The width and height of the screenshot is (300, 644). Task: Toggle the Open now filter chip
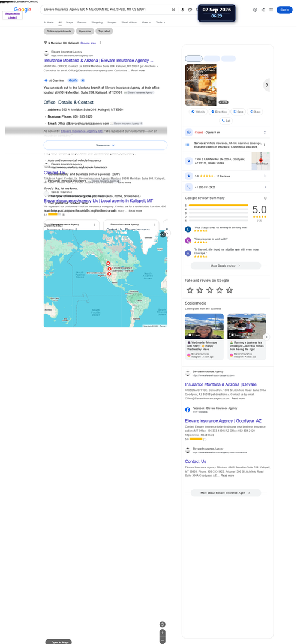pos(85,31)
